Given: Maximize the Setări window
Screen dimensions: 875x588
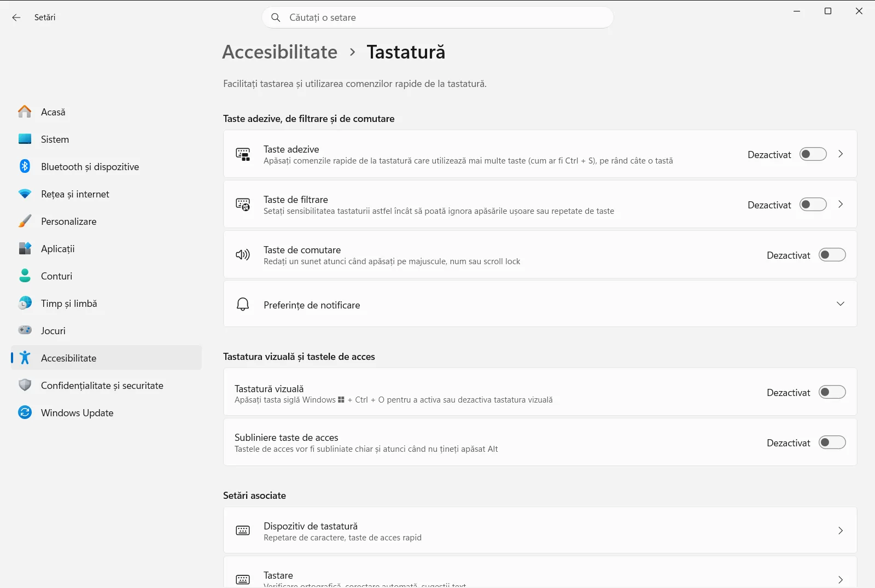Looking at the screenshot, I should pos(828,11).
